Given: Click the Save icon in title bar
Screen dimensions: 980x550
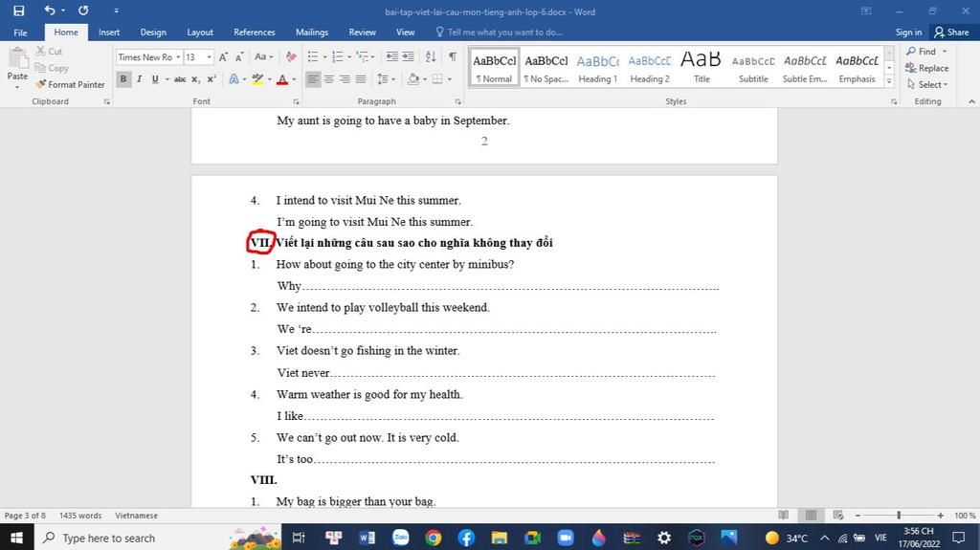Looking at the screenshot, I should click(x=19, y=11).
